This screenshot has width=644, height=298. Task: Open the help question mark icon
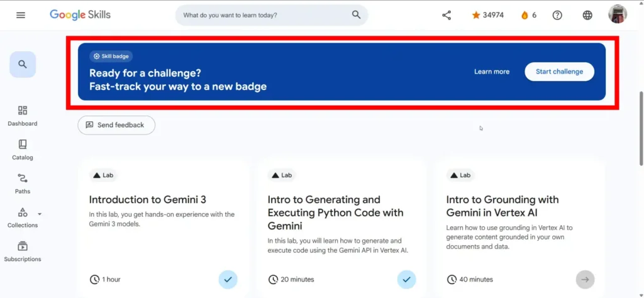(557, 15)
